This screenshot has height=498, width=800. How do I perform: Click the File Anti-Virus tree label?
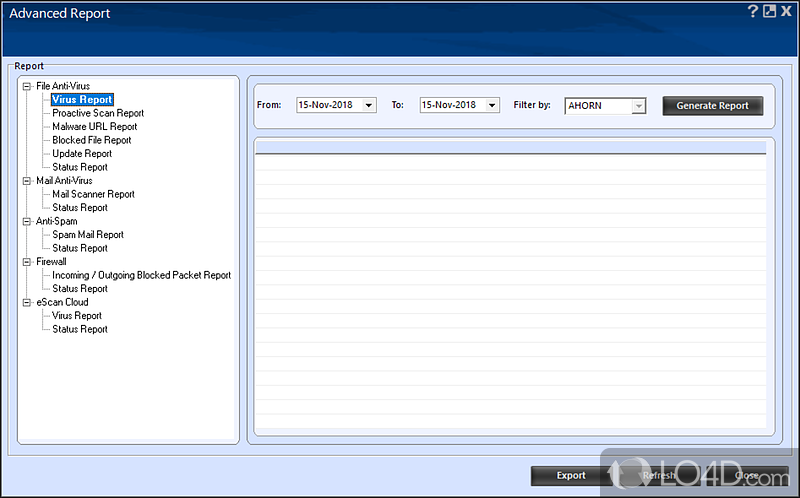click(x=63, y=86)
